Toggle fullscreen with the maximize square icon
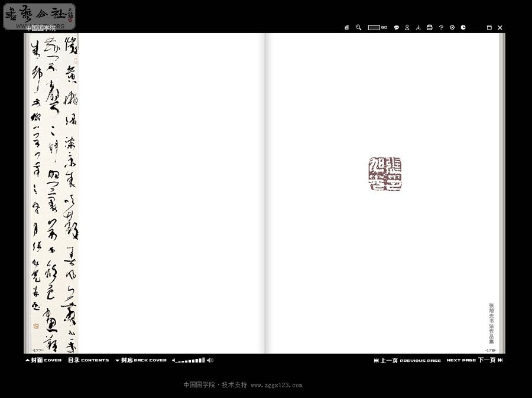Viewport: 532px width, 398px height. [x=489, y=28]
